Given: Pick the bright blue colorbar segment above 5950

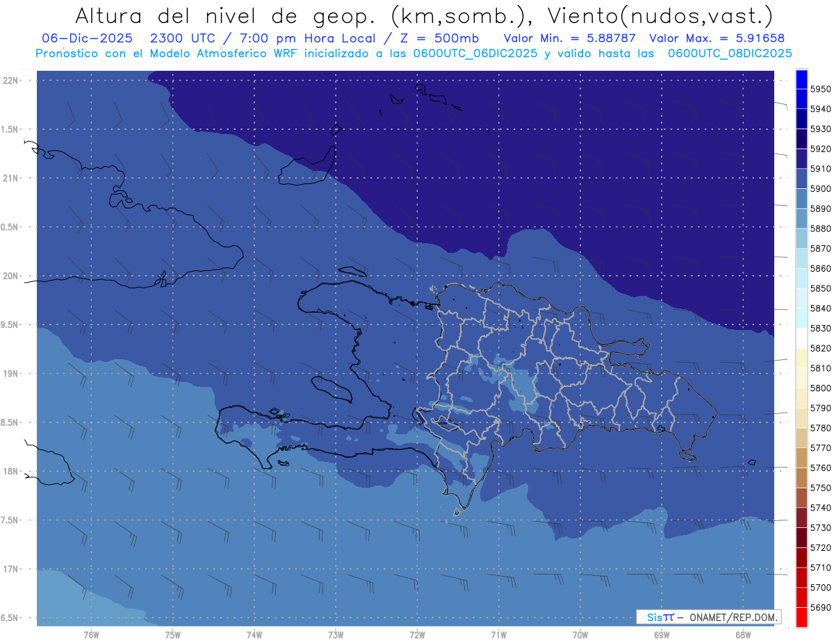Looking at the screenshot, I should pos(801,79).
